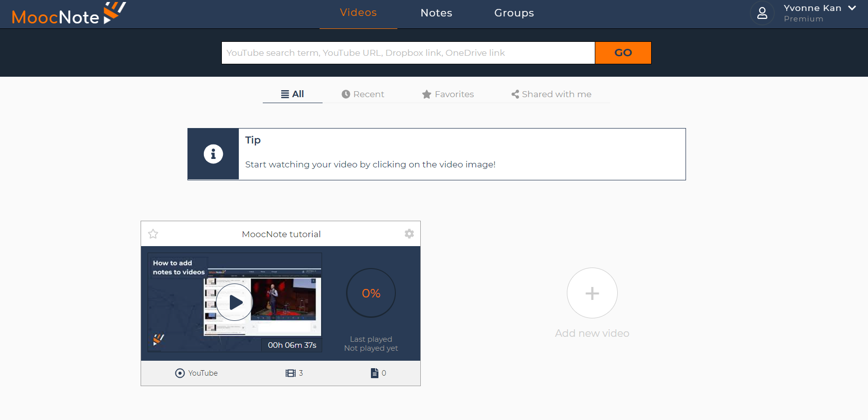868x420 pixels.
Task: Click the orange GO button
Action: pos(623,53)
